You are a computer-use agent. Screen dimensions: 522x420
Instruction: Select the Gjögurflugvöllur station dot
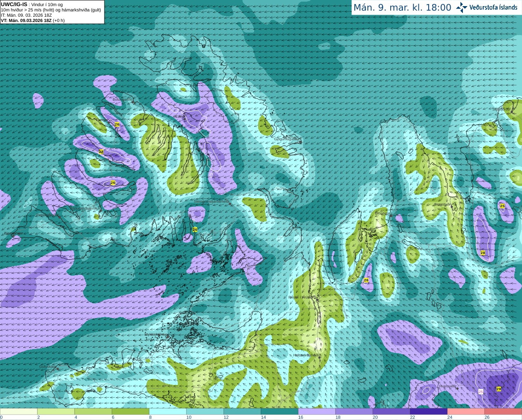301,142
